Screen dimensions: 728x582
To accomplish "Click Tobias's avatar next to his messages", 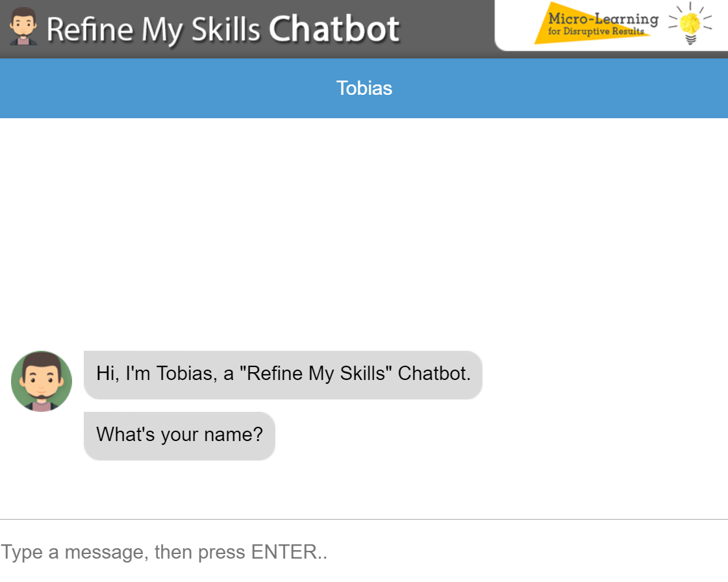I will pos(41,381).
